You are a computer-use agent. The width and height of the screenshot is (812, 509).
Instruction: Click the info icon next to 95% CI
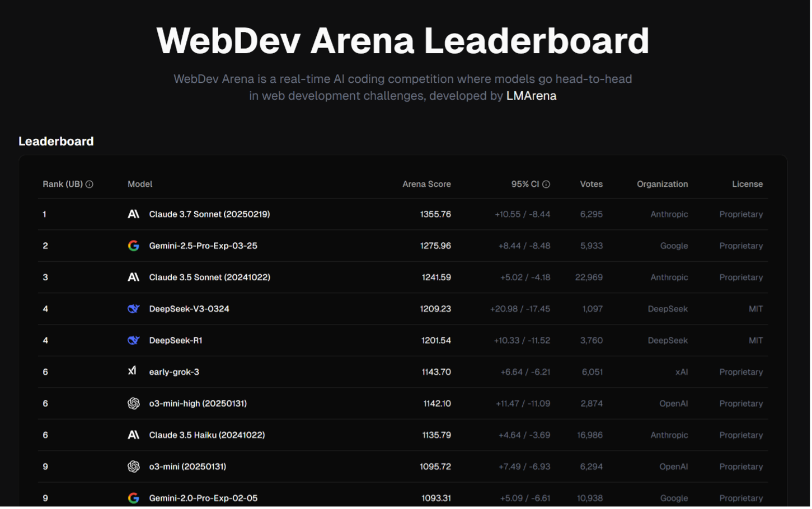point(547,185)
